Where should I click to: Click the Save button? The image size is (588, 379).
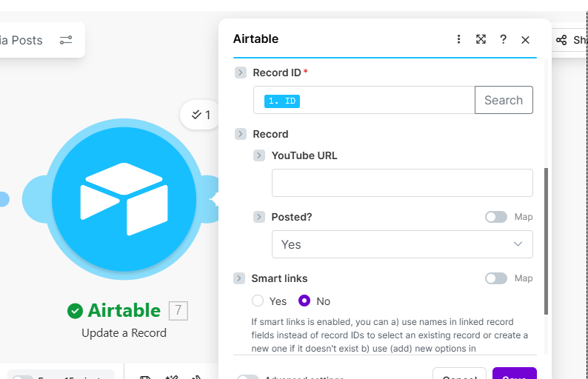pos(515,373)
